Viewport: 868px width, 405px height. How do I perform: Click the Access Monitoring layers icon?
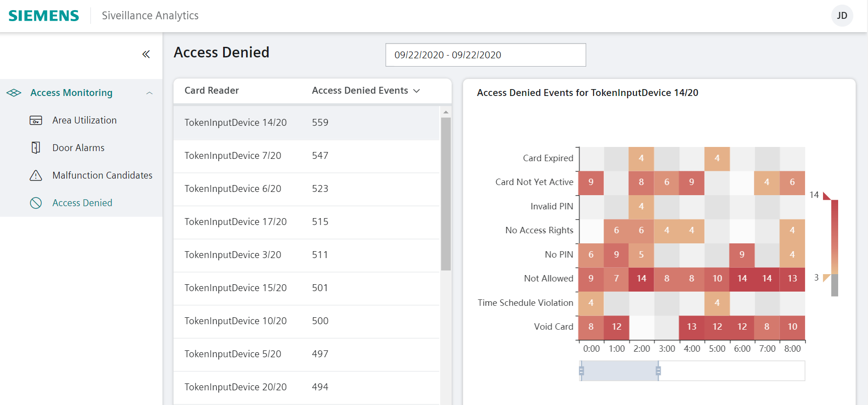tap(14, 93)
